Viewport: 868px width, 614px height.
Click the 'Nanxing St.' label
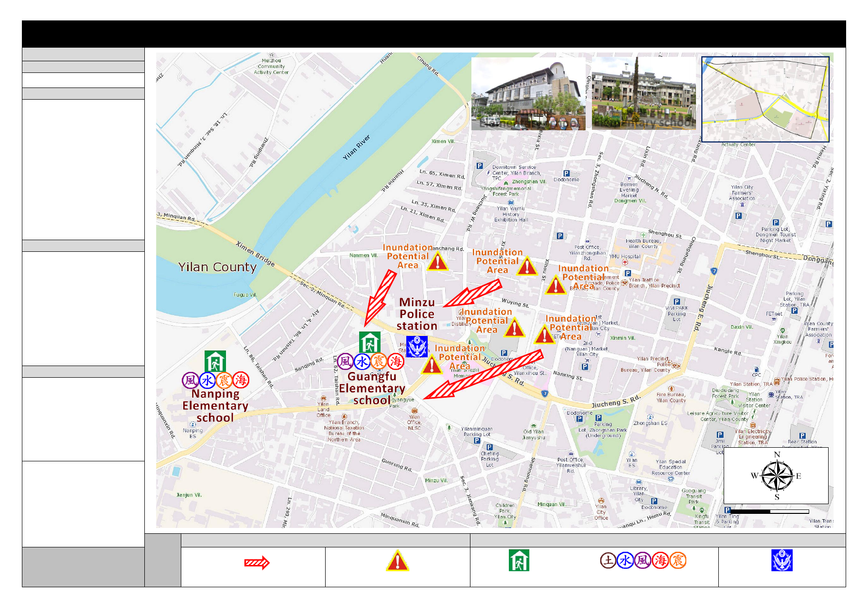(568, 375)
